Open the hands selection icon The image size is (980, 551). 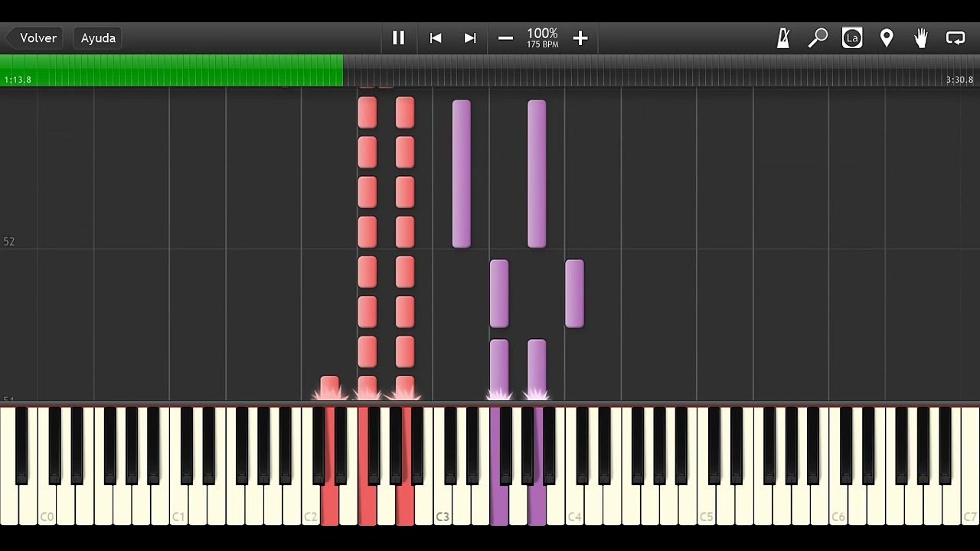pyautogui.click(x=921, y=38)
